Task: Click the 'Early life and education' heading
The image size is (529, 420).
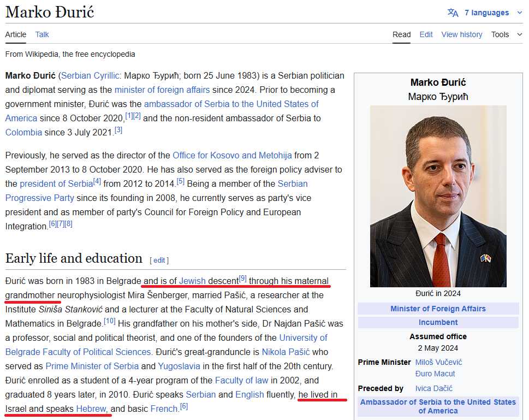Action: point(74,258)
